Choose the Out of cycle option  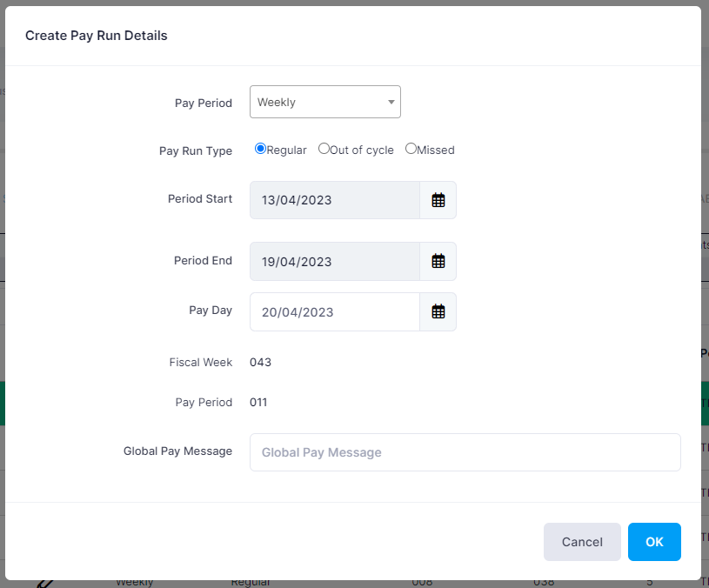pyautogui.click(x=324, y=149)
